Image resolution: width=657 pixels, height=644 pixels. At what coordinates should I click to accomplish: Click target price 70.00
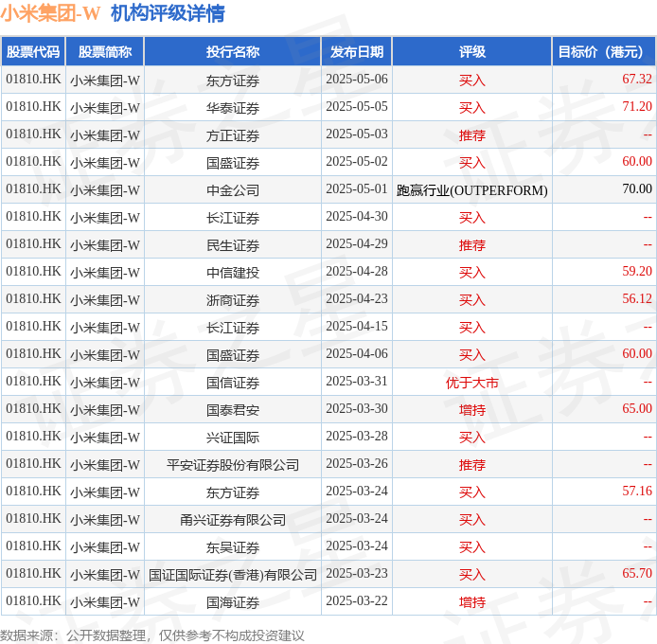tap(637, 188)
